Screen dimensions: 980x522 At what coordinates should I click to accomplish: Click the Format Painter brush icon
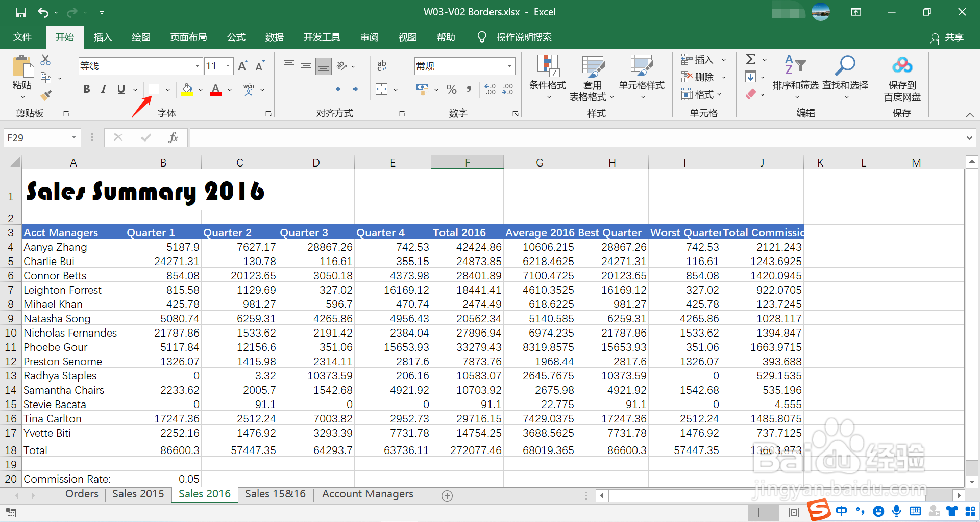46,95
